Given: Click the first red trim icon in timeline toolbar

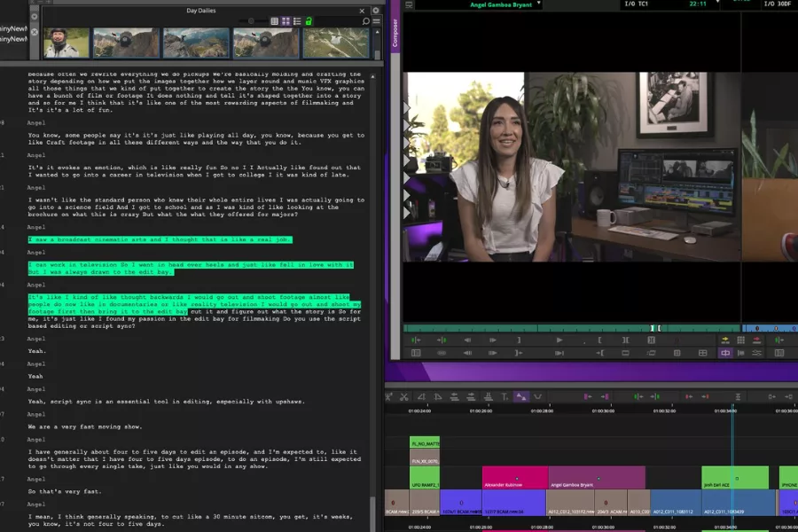Looking at the screenshot, I should 689,396.
